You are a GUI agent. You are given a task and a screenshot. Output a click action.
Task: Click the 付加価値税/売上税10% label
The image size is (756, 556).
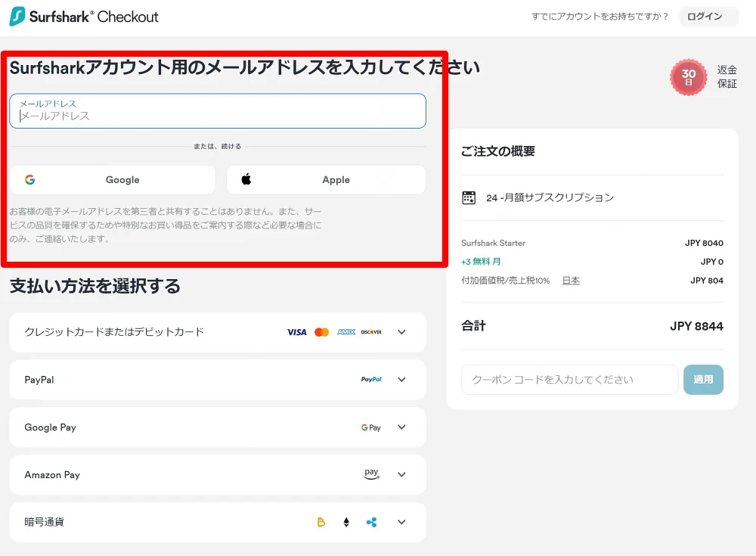point(505,281)
